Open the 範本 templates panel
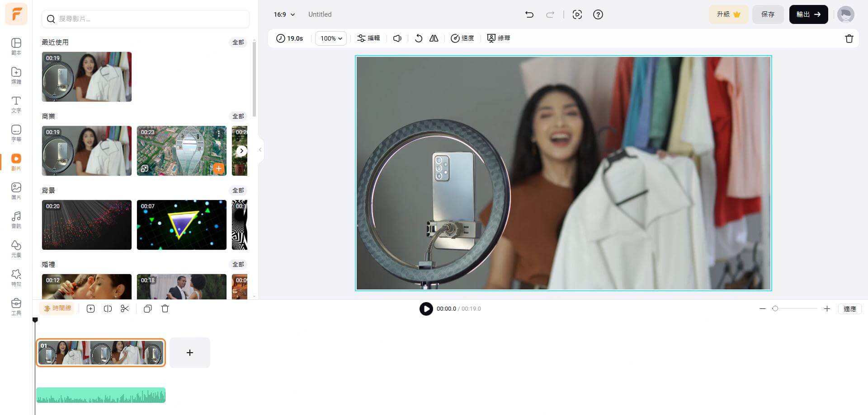The height and width of the screenshot is (415, 868). pyautogui.click(x=16, y=47)
